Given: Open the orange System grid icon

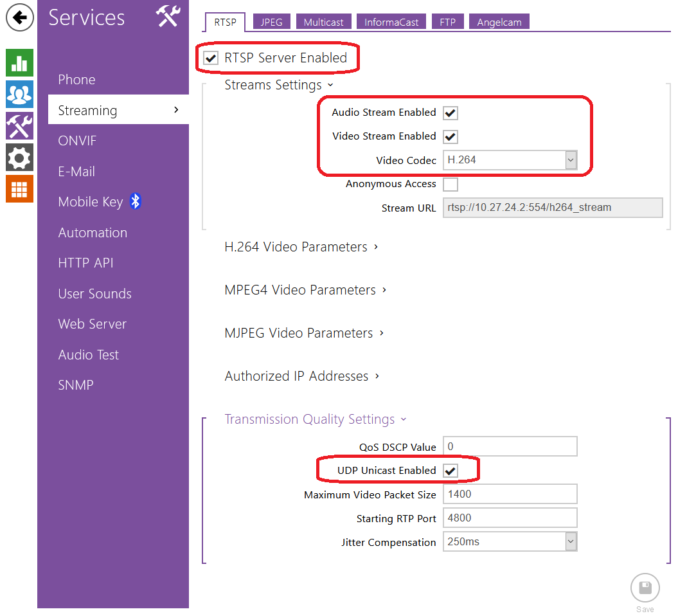Looking at the screenshot, I should (19, 189).
